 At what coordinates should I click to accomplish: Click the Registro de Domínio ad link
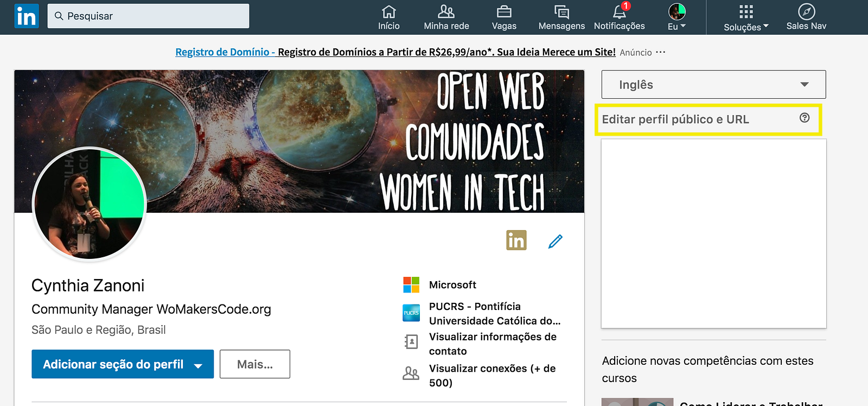coord(225,52)
